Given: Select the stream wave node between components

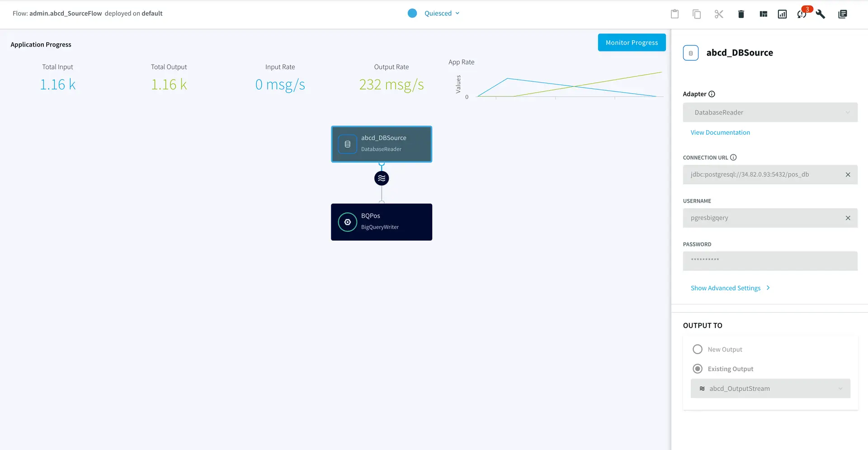Looking at the screenshot, I should click(382, 178).
